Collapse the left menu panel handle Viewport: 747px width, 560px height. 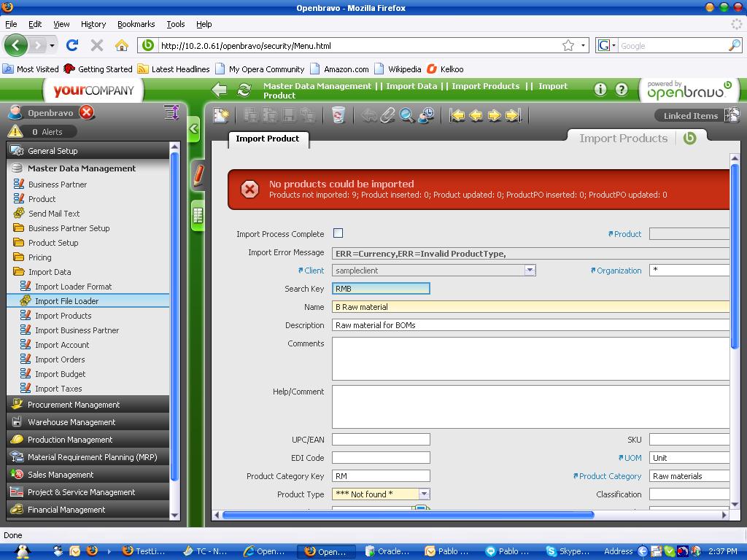coord(194,129)
